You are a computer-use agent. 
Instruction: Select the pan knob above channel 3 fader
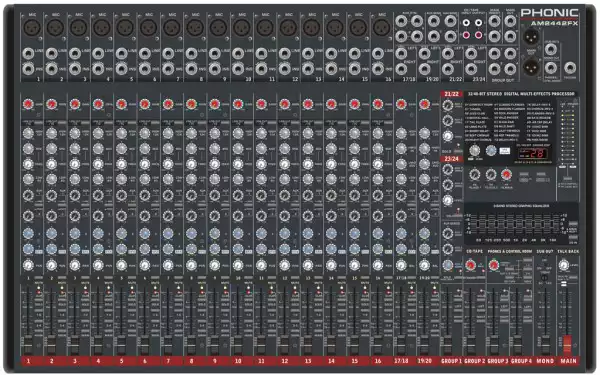[75, 265]
